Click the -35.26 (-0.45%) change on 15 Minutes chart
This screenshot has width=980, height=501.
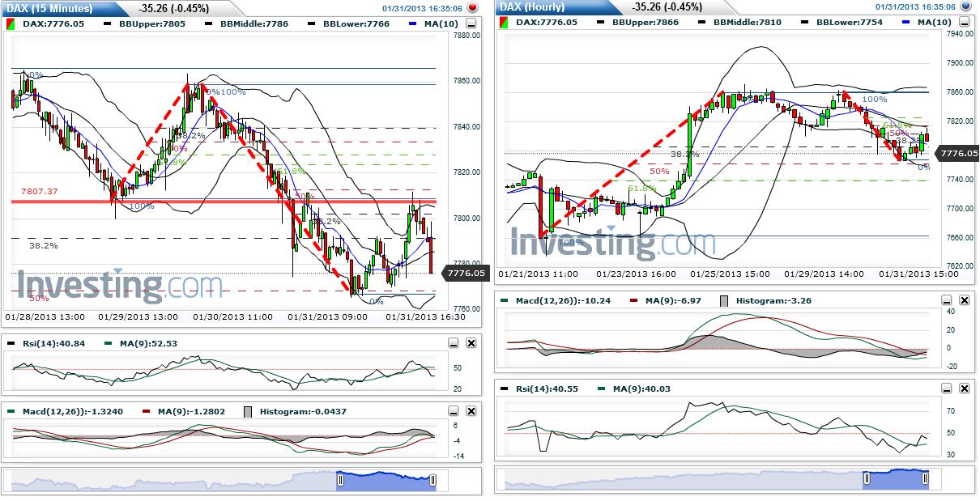click(173, 8)
